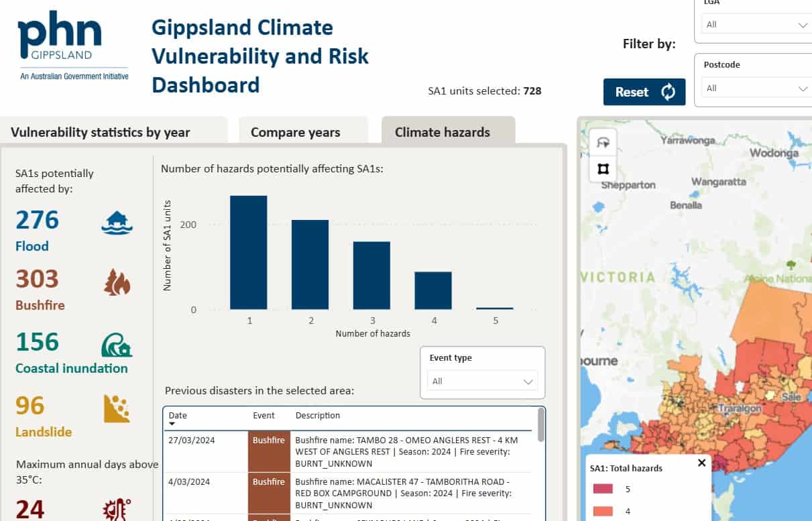Click the Bushfire flame icon
This screenshot has height=521, width=812.
(x=117, y=282)
